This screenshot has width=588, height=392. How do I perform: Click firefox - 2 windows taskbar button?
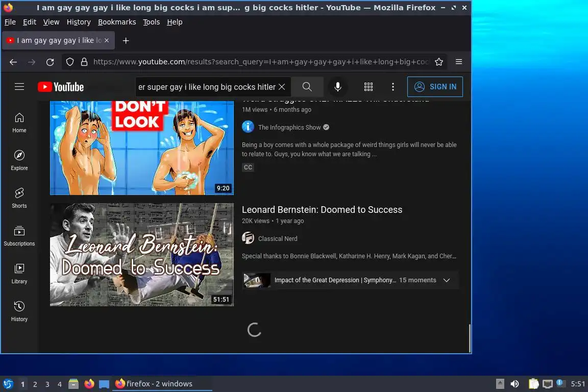pos(162,384)
